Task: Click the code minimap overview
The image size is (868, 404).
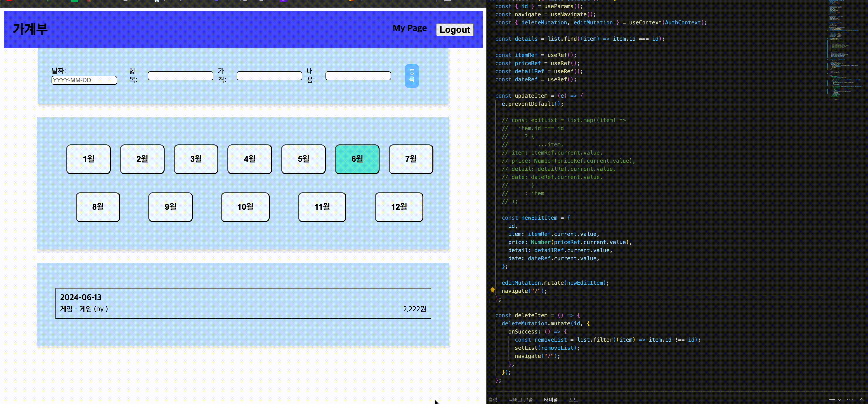Action: click(844, 51)
